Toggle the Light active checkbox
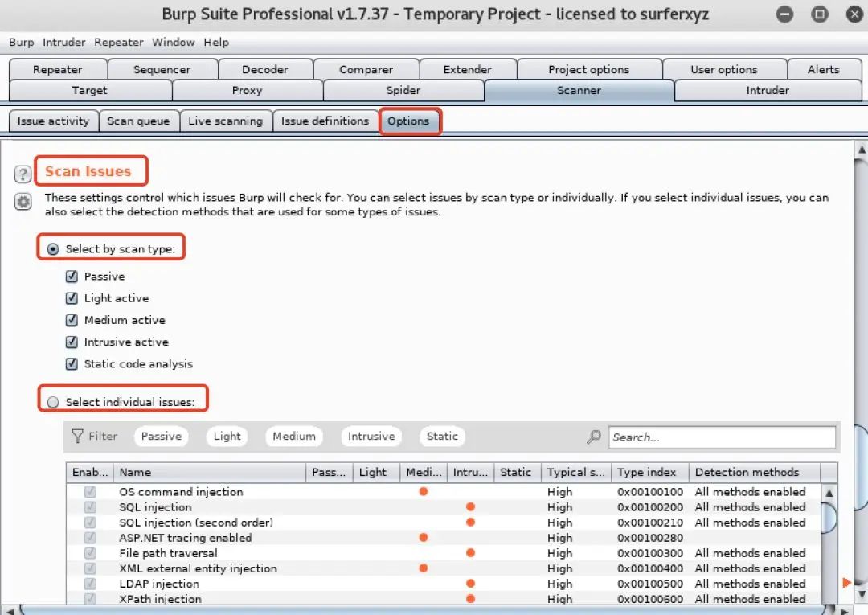Viewport: 868px width, 615px height. (72, 297)
